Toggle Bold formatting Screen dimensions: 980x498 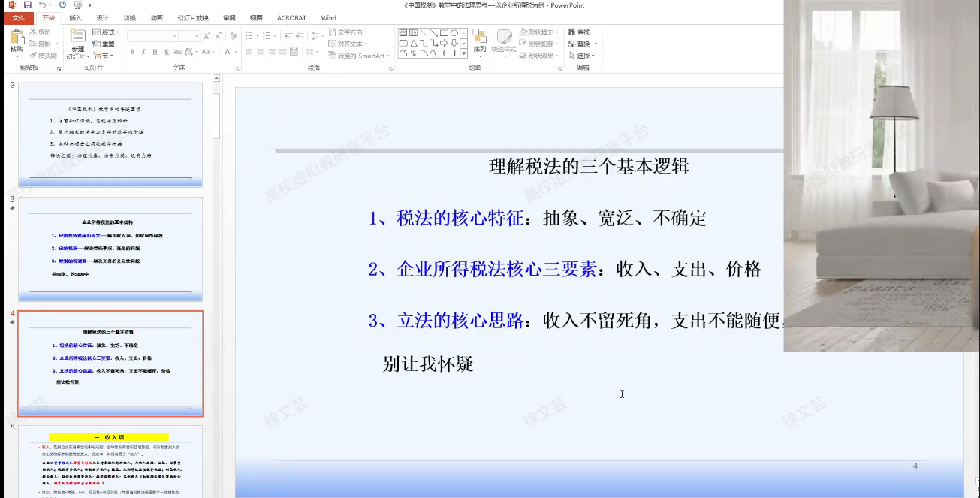pyautogui.click(x=132, y=52)
